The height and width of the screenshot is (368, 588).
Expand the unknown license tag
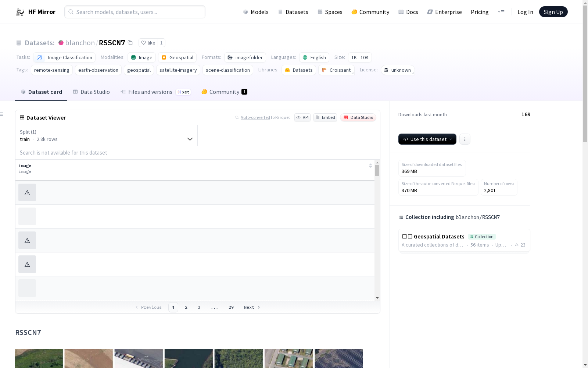pyautogui.click(x=398, y=70)
